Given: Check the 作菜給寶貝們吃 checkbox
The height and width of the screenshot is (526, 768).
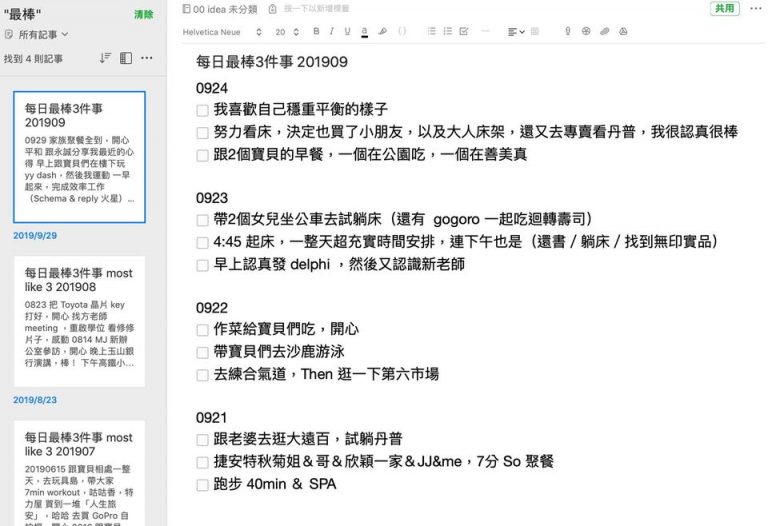Looking at the screenshot, I should tap(202, 330).
